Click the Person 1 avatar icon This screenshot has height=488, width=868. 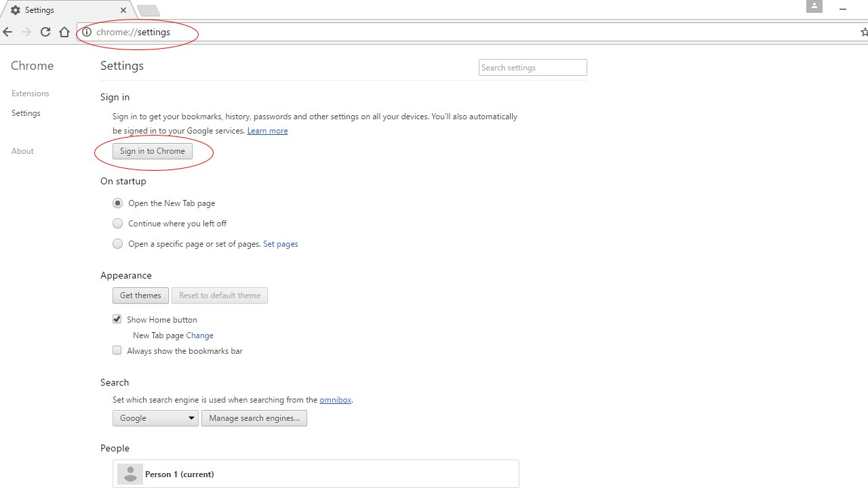tap(130, 474)
